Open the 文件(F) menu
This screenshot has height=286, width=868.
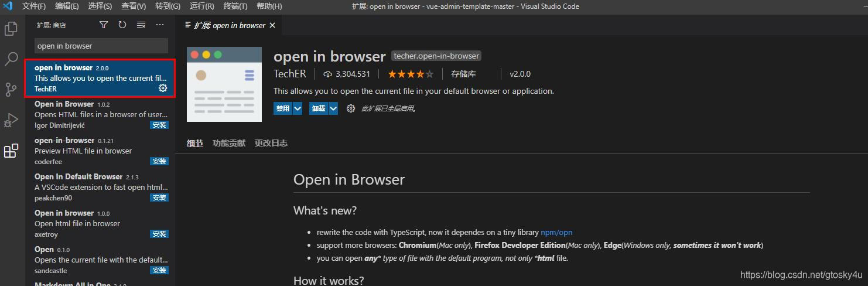click(33, 6)
